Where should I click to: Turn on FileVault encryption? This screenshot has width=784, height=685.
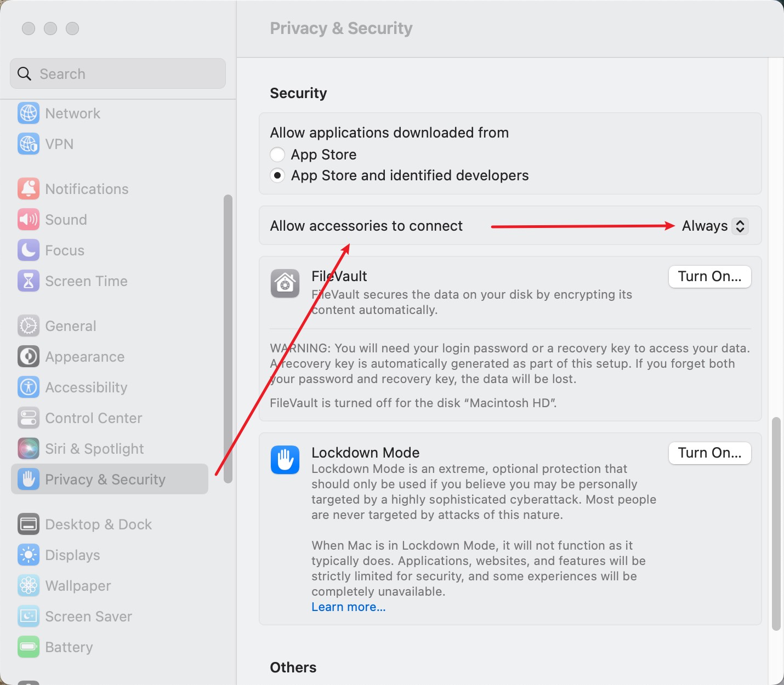[x=709, y=277]
